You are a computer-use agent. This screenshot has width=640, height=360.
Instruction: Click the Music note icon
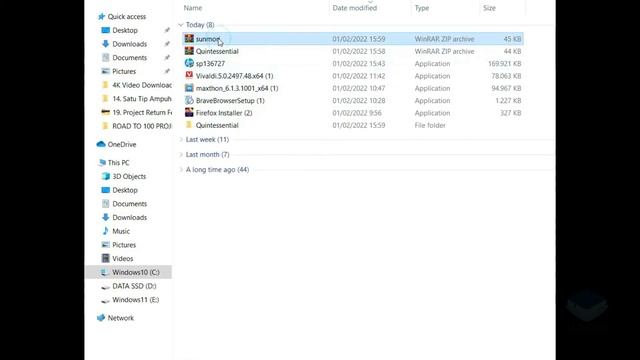[x=105, y=231]
